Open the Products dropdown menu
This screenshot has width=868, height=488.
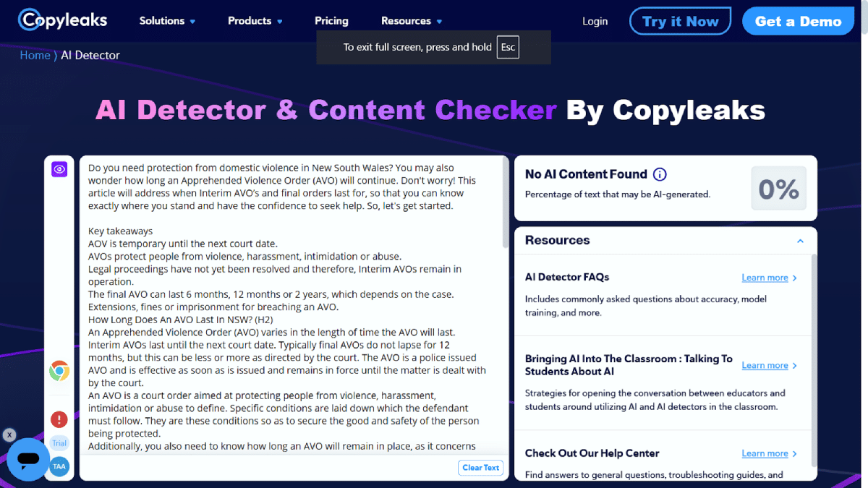click(255, 21)
